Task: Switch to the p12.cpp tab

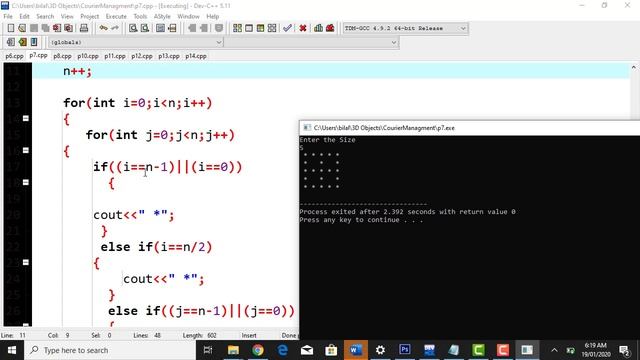Action: [x=142, y=56]
